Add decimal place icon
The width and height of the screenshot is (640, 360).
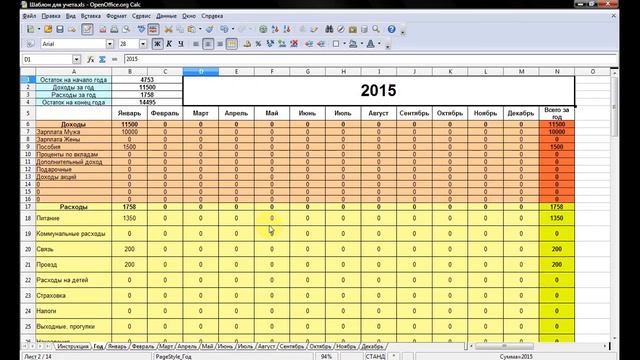point(282,44)
